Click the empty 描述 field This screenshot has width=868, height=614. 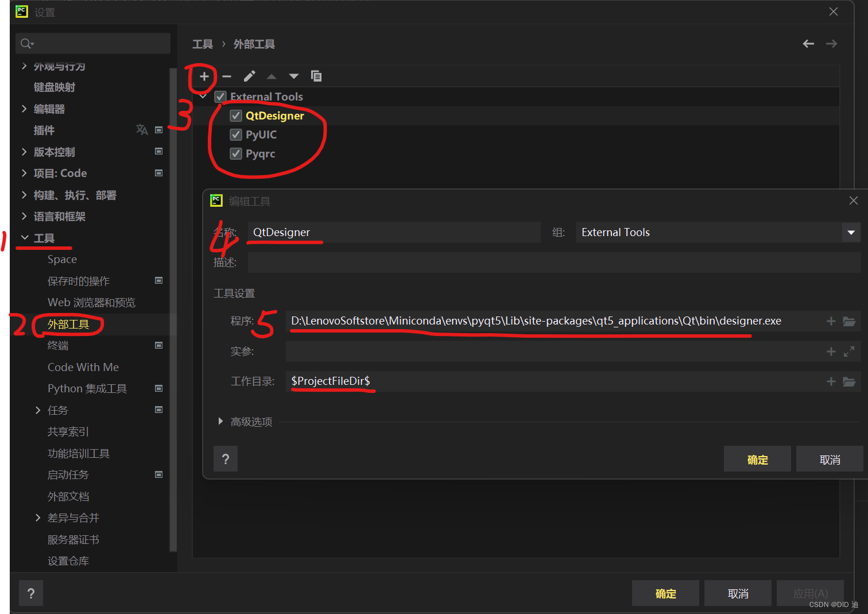554,262
